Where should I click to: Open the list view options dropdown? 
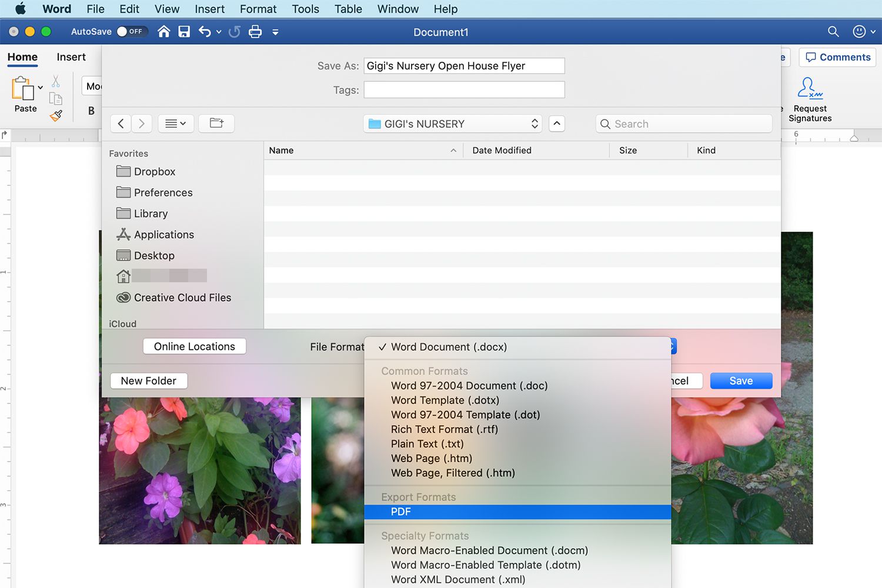(176, 123)
